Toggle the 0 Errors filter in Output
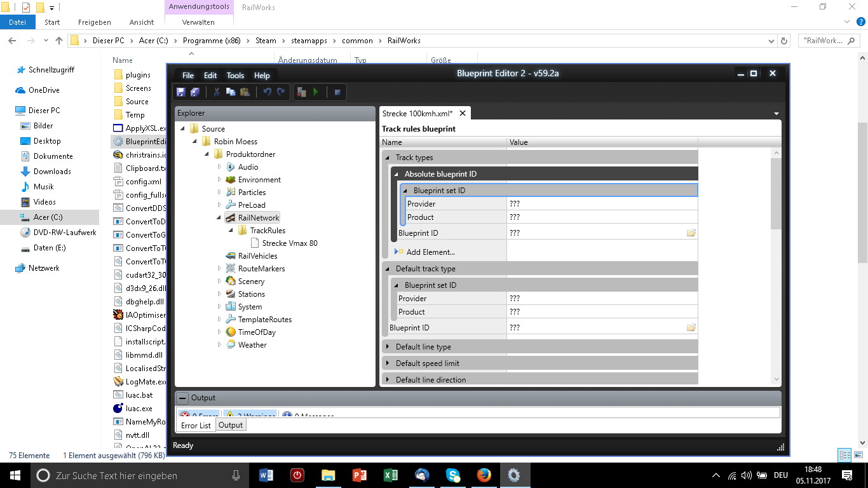This screenshot has height=488, width=868. click(199, 415)
